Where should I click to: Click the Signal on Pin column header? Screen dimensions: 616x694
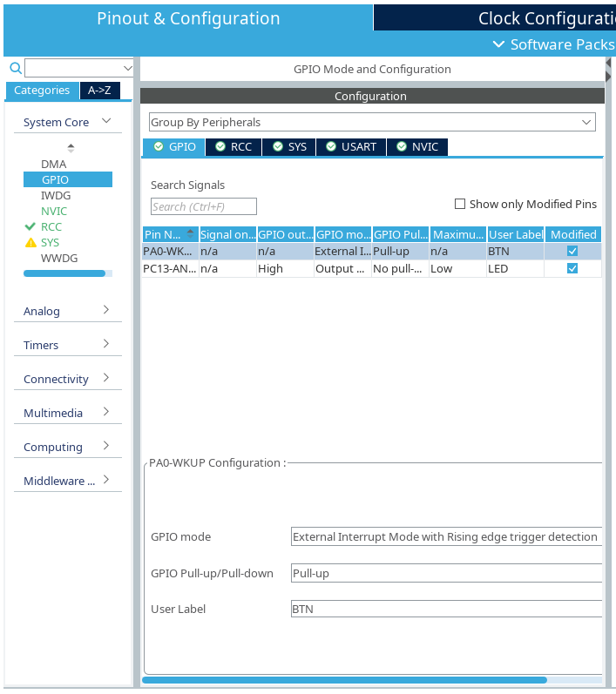point(228,234)
